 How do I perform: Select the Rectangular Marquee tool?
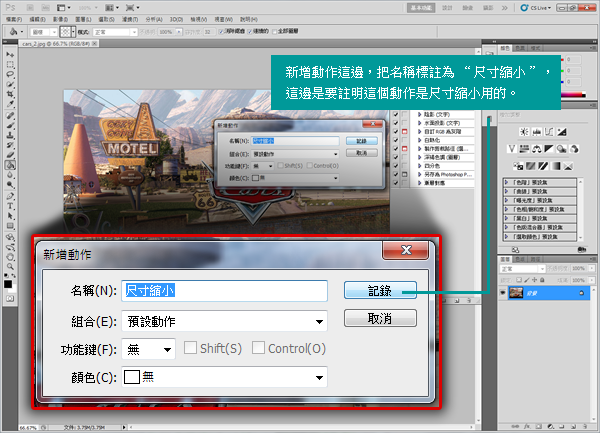10,64
